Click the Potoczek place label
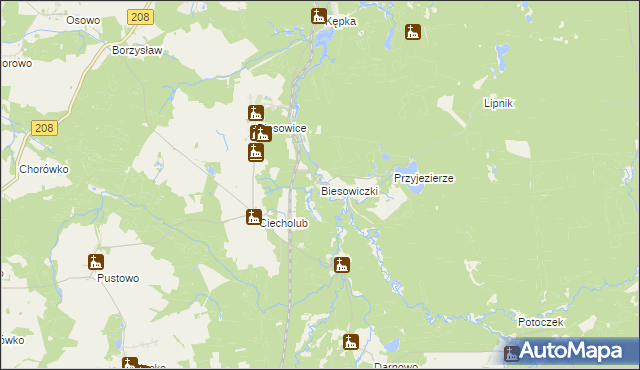The image size is (640, 370). (x=541, y=322)
